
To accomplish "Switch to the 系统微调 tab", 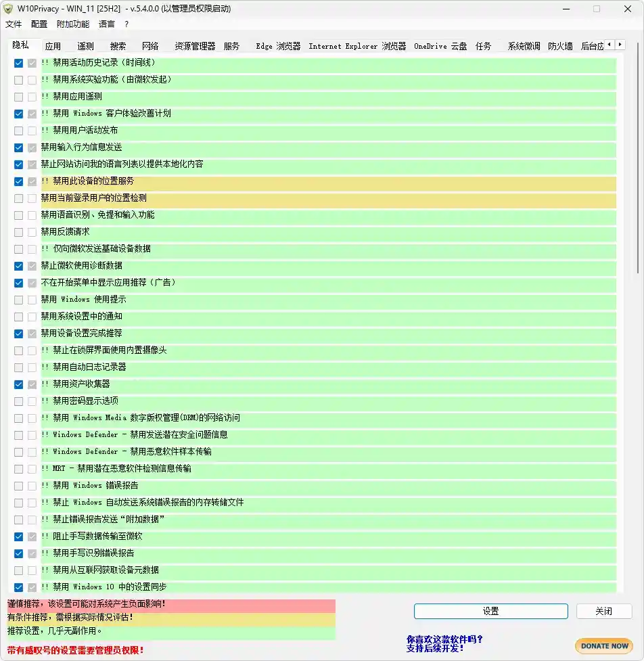I will coord(524,46).
